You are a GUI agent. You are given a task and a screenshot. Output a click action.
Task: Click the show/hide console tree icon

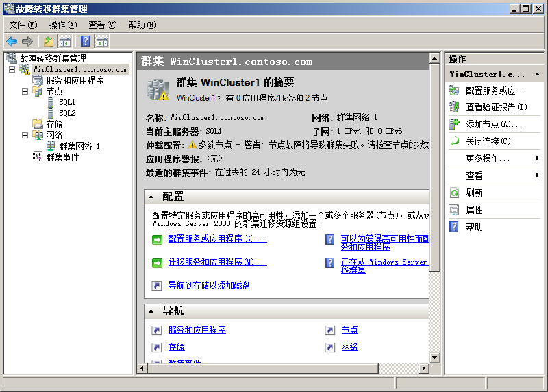[x=65, y=41]
